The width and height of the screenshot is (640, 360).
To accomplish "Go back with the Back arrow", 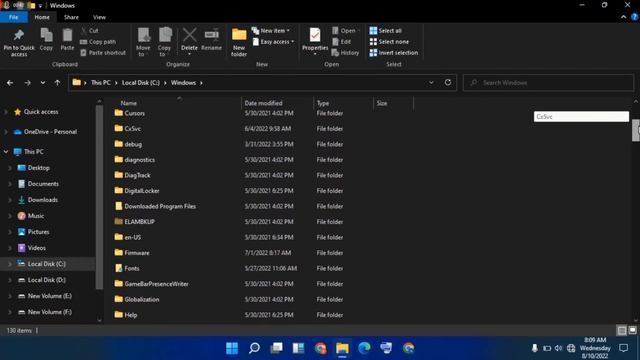I will (x=10, y=83).
